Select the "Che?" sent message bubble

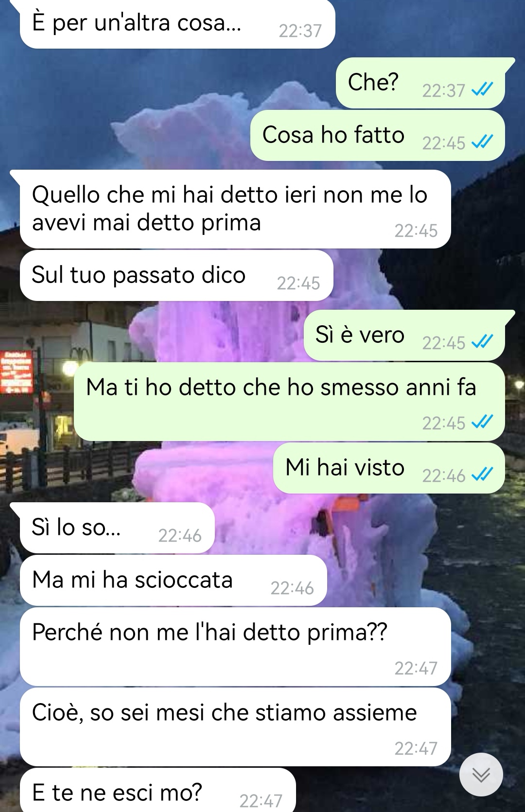420,83
